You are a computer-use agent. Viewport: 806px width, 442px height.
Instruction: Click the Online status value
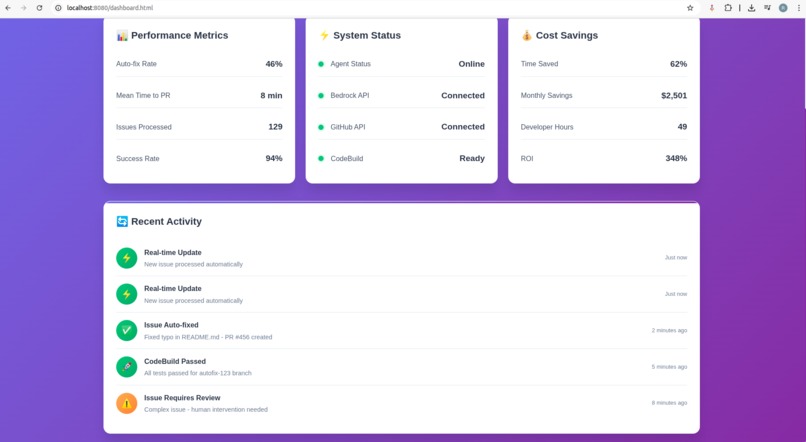471,64
